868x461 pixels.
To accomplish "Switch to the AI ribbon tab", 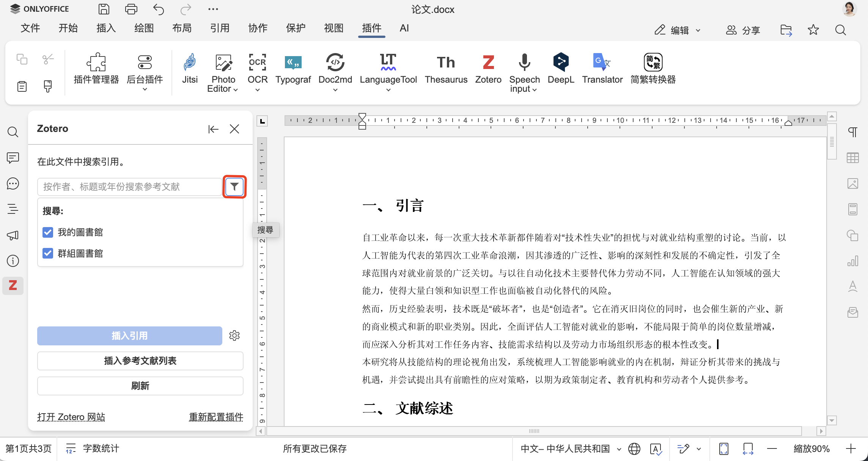I will point(404,28).
